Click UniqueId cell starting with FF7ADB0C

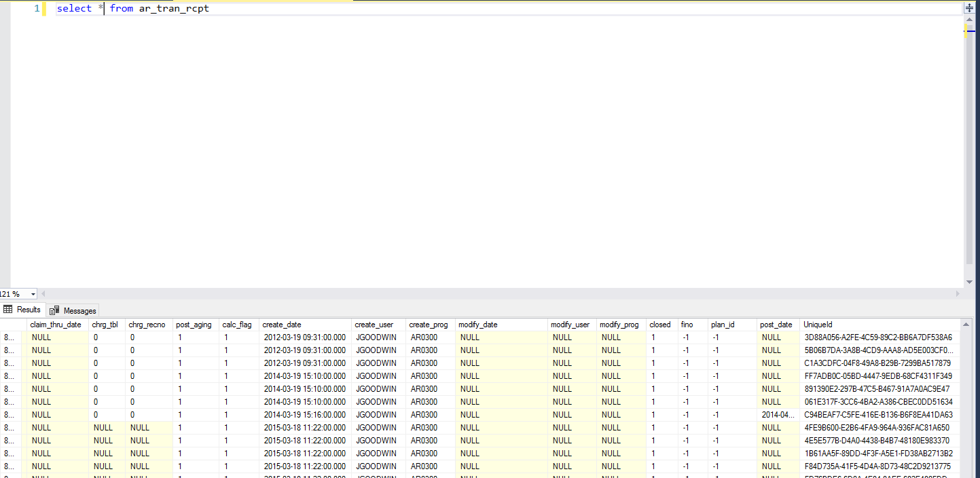pyautogui.click(x=880, y=376)
